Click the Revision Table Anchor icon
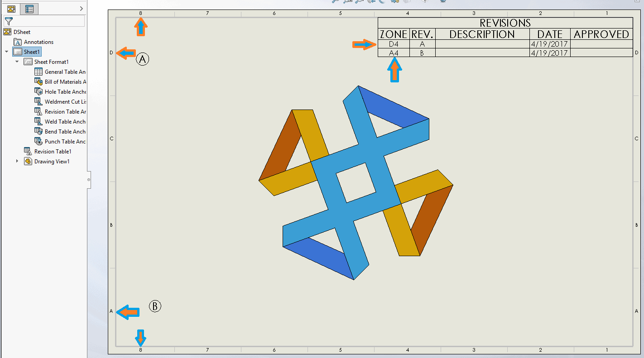Image resolution: width=644 pixels, height=358 pixels. pos(38,112)
